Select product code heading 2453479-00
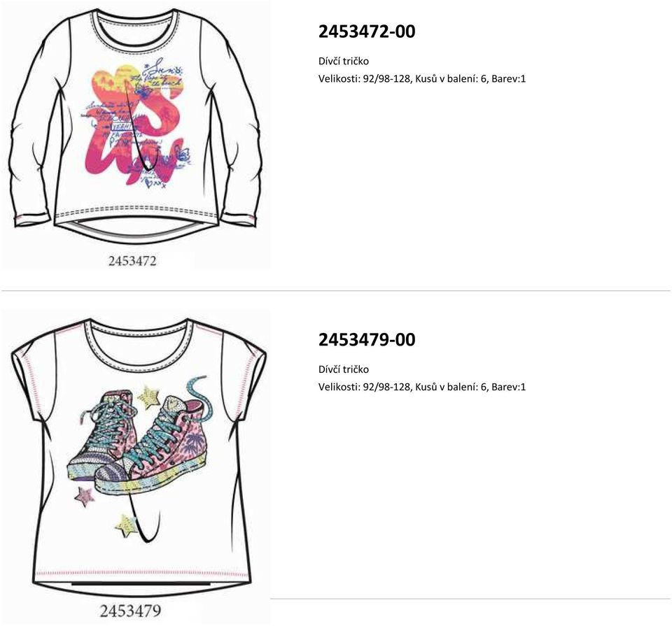This screenshot has width=672, height=626. click(x=367, y=339)
